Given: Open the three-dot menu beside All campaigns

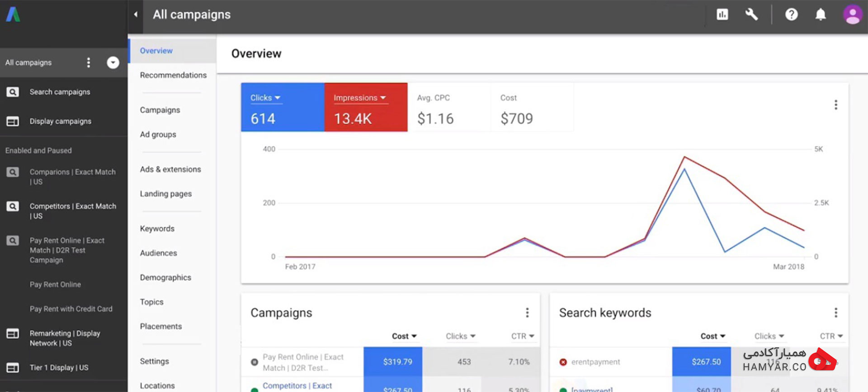Looking at the screenshot, I should (x=89, y=62).
